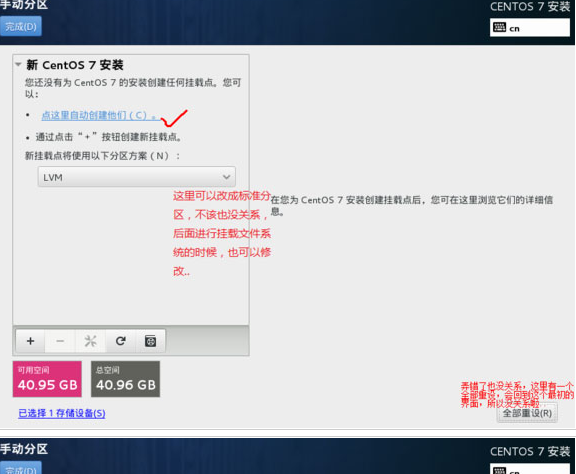Click the 总空间 40.96 GB box
Image resolution: width=576 pixels, height=474 pixels.
pos(126,379)
